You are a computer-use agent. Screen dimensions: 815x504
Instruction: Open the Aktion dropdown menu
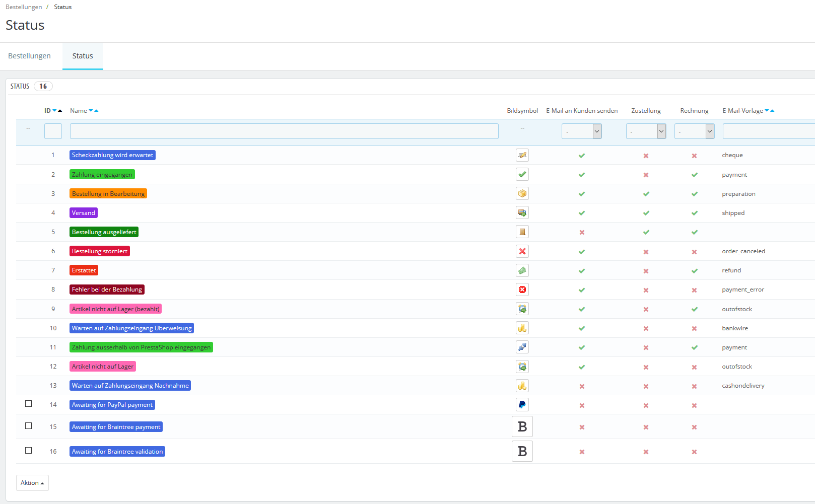(32, 483)
